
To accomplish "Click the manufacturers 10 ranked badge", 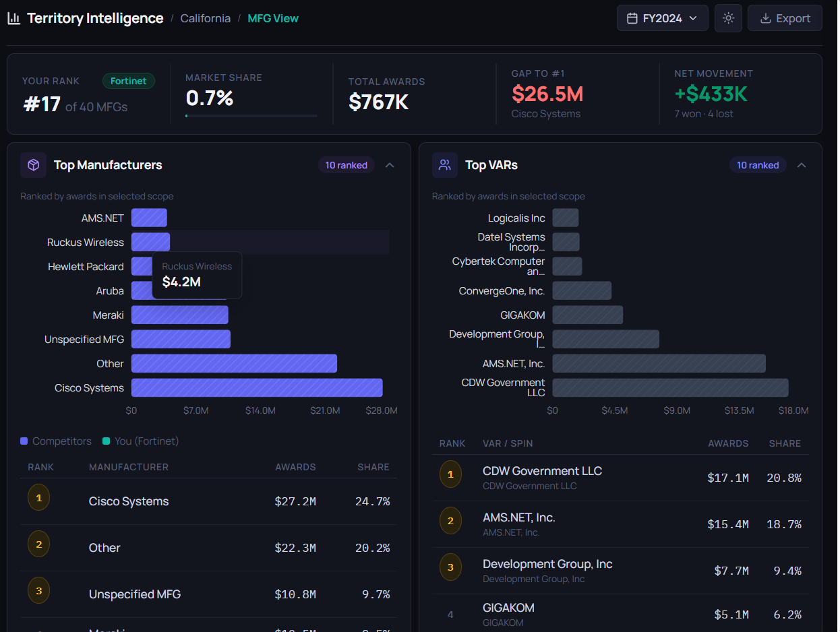I will click(x=347, y=165).
